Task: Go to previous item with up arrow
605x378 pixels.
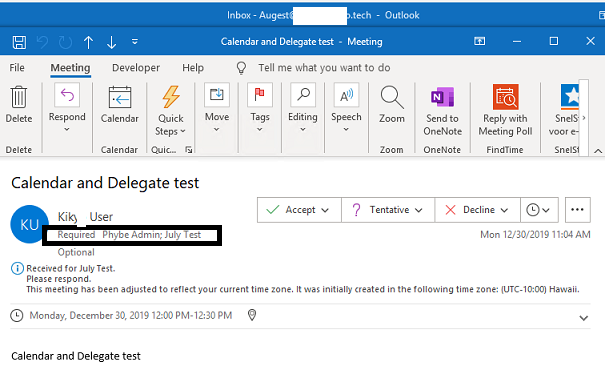Action: click(88, 42)
